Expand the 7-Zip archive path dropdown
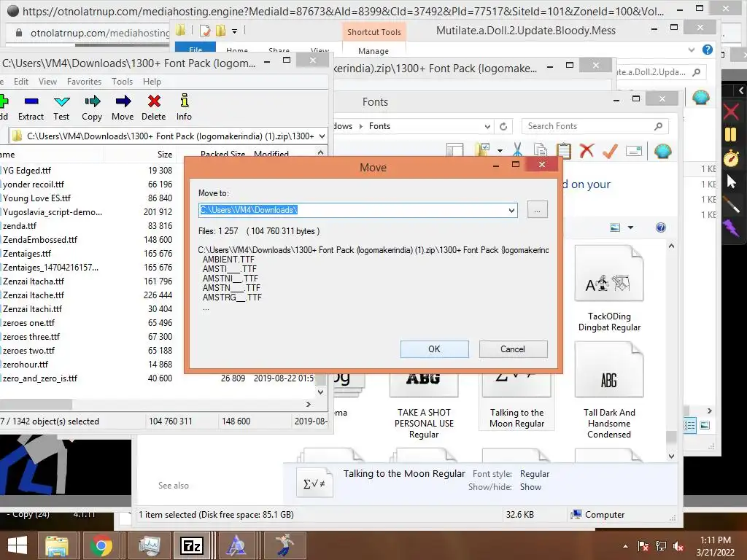 click(322, 136)
